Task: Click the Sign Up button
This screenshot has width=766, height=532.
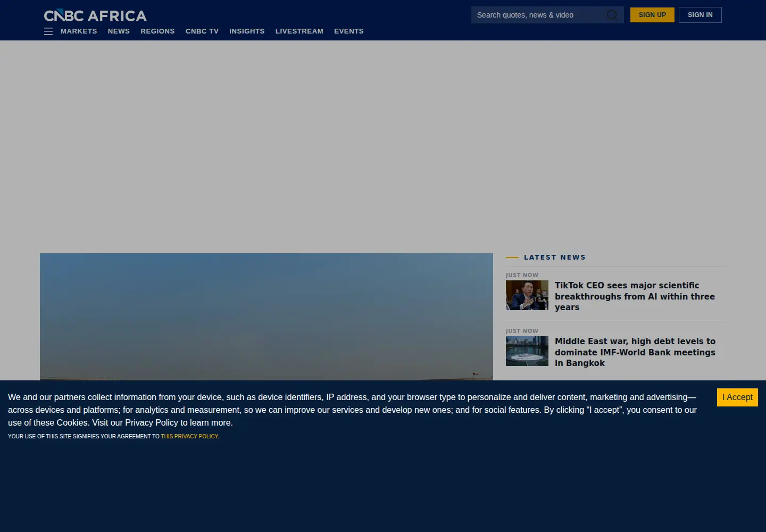Action: pos(652,15)
